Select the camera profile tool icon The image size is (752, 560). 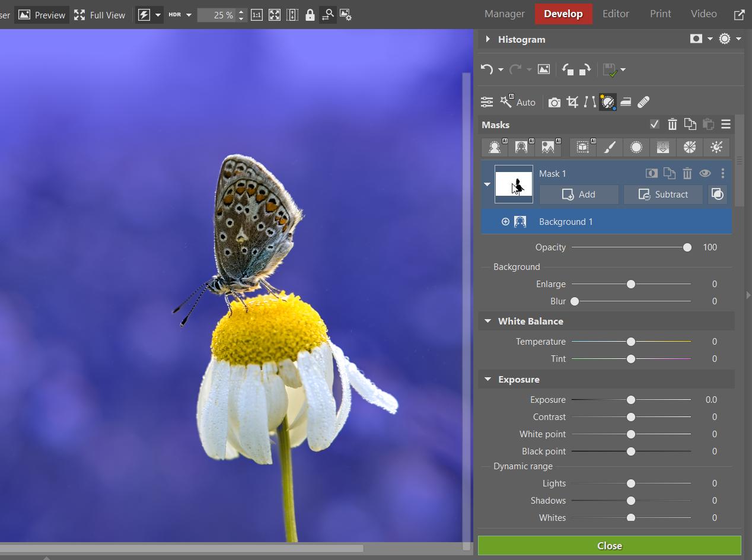point(554,101)
